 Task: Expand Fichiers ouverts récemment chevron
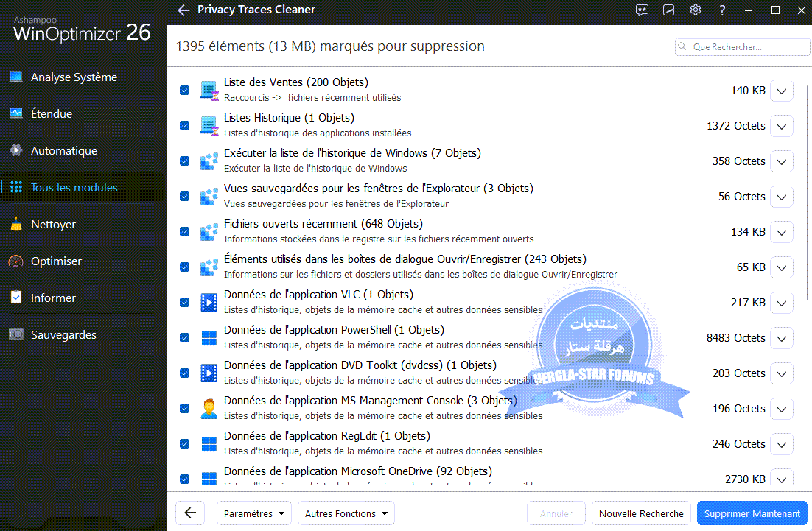(782, 233)
